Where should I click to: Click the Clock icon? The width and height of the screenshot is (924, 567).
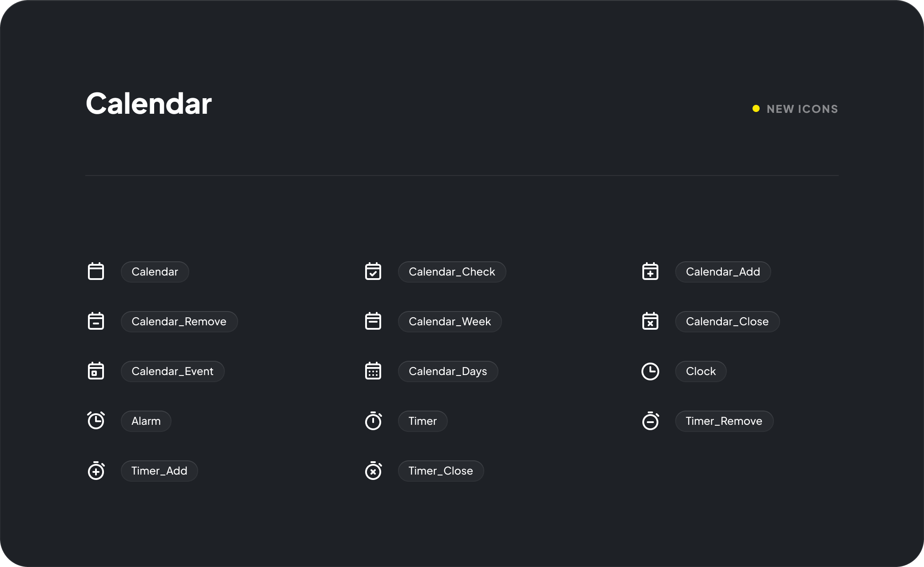[650, 371]
